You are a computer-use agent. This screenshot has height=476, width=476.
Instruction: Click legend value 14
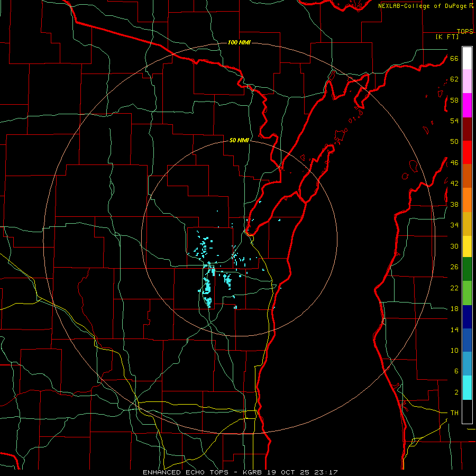(454, 329)
